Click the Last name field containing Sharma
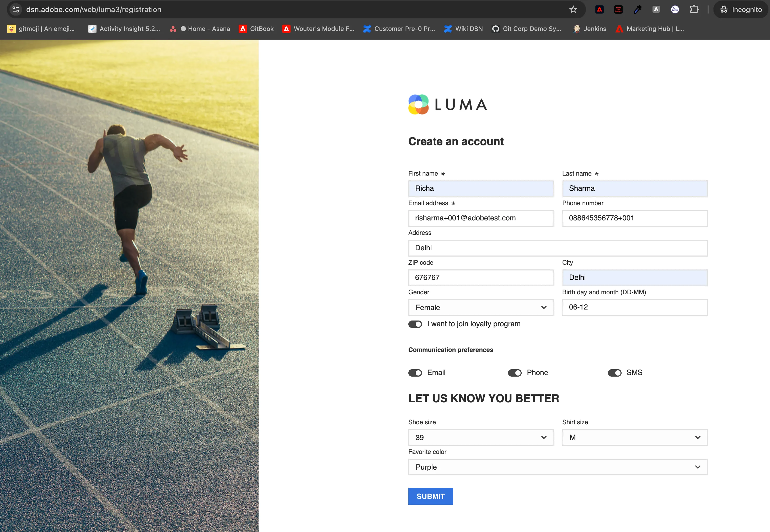Screen dimensions: 770x532 pos(635,188)
